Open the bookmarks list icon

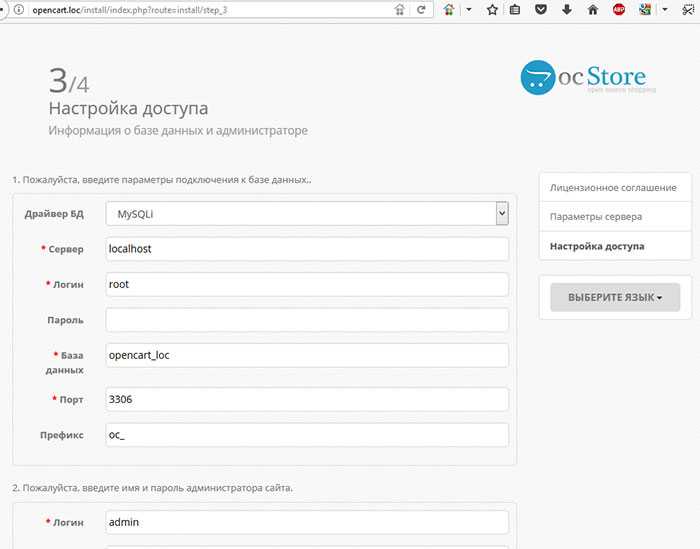point(515,9)
